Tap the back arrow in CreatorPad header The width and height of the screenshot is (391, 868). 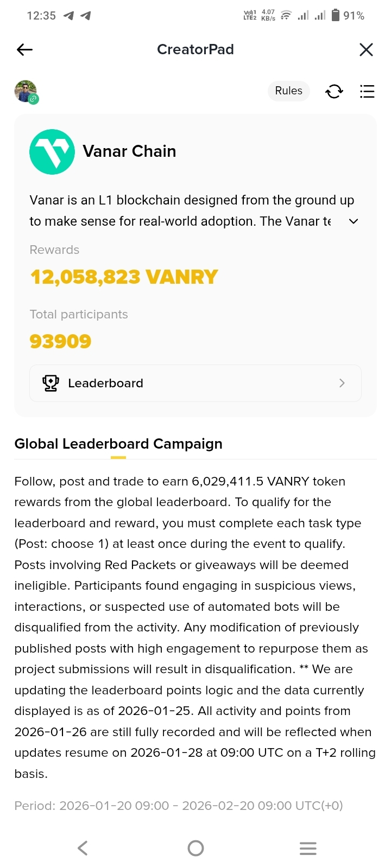coord(25,50)
